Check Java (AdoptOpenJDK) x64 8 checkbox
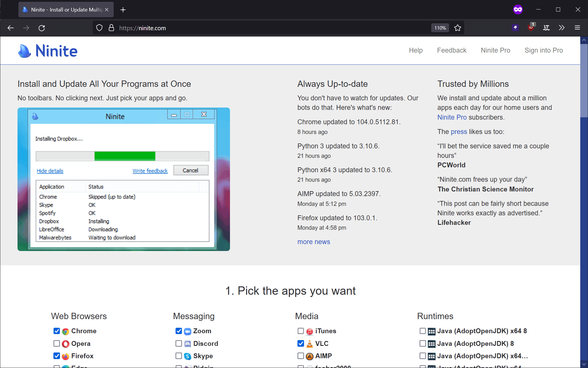This screenshot has width=588, height=368. [423, 331]
